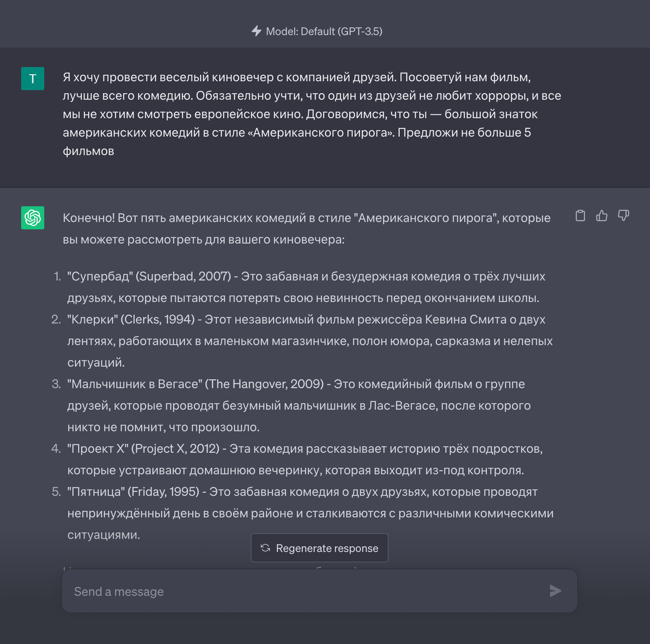Image resolution: width=650 pixels, height=644 pixels.
Task: Click the paper plane send icon
Action: tap(555, 591)
